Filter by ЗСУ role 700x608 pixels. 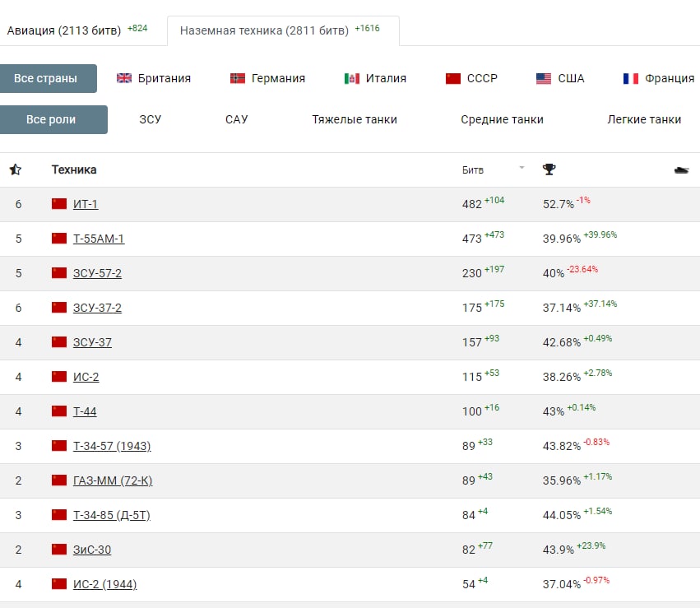[151, 119]
